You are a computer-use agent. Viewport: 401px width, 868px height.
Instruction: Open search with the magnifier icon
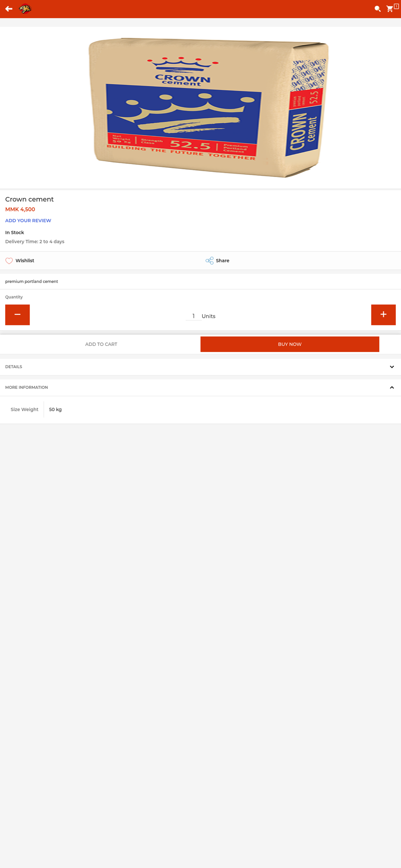[378, 9]
